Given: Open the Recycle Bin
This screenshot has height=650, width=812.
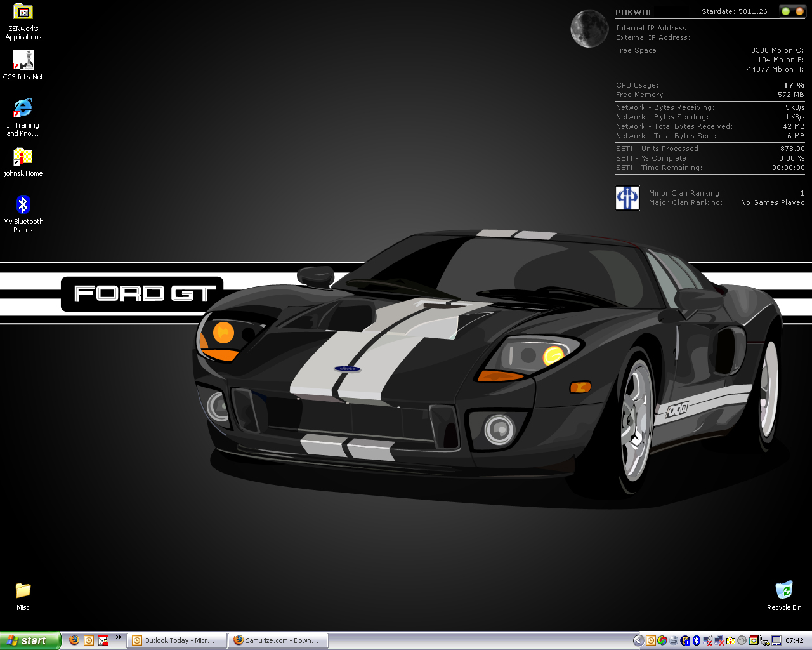Looking at the screenshot, I should point(784,595).
